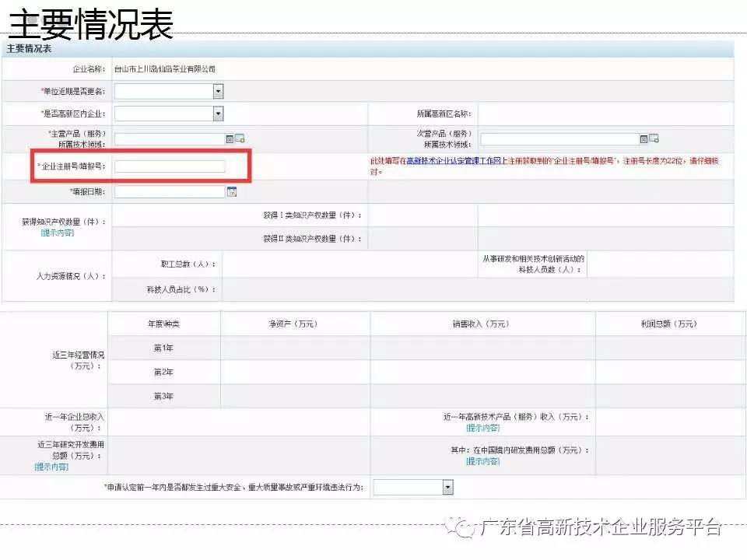This screenshot has width=747, height=560.
Task: Click the 次营产品所属技术领域 text field
Action: 559,139
